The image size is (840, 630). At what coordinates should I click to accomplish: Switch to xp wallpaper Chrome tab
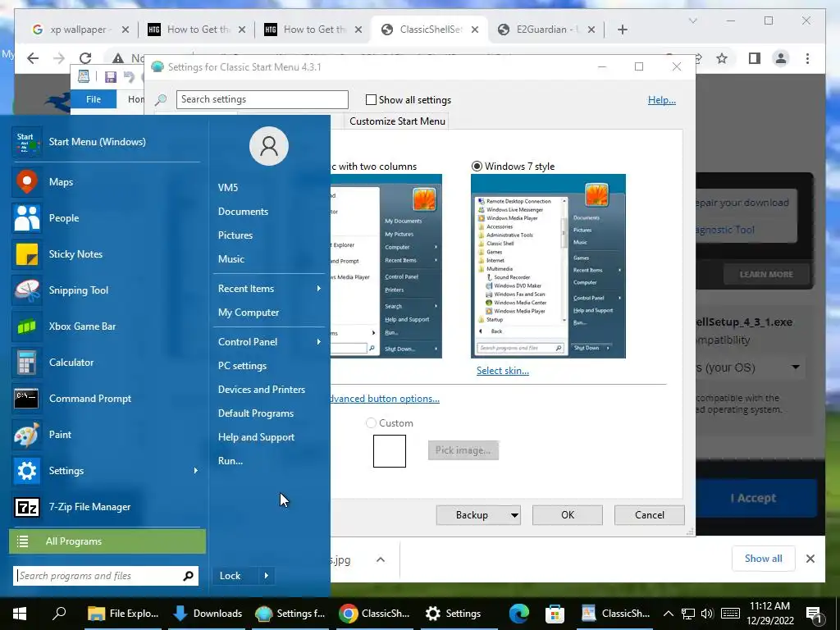80,30
